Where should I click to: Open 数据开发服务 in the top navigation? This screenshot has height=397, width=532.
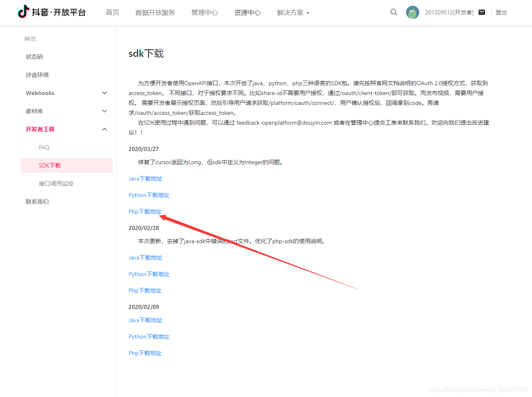click(x=155, y=12)
